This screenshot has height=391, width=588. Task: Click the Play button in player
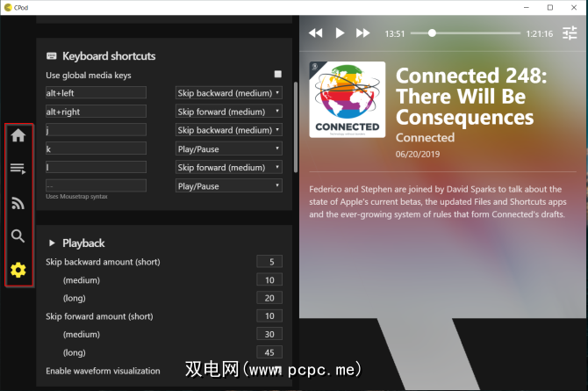pos(340,33)
